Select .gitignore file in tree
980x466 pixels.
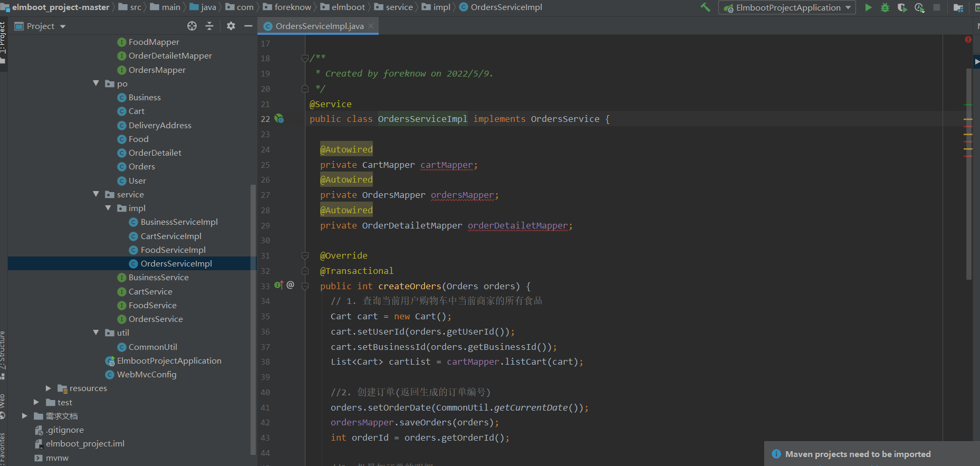point(59,430)
